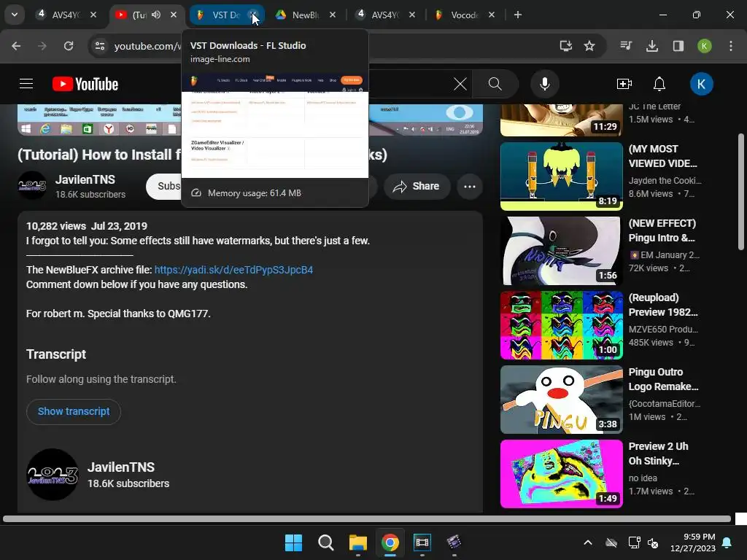The height and width of the screenshot is (560, 747).
Task: Open the Pingu Outro Logo Remake thumbnail
Action: [561, 399]
